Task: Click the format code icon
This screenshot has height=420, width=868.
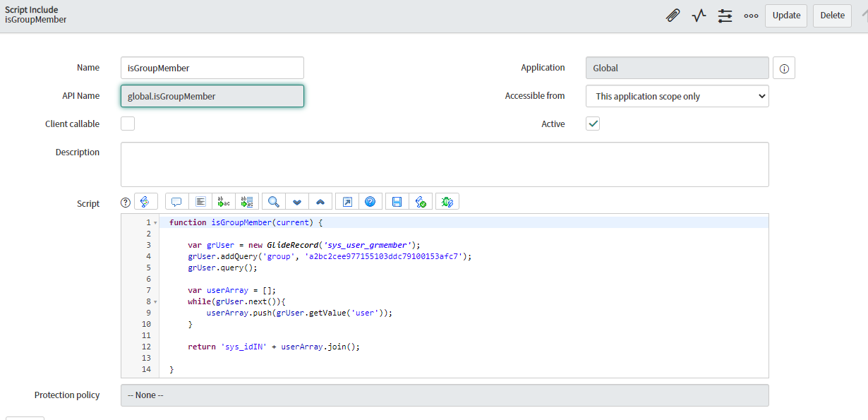Action: point(200,202)
